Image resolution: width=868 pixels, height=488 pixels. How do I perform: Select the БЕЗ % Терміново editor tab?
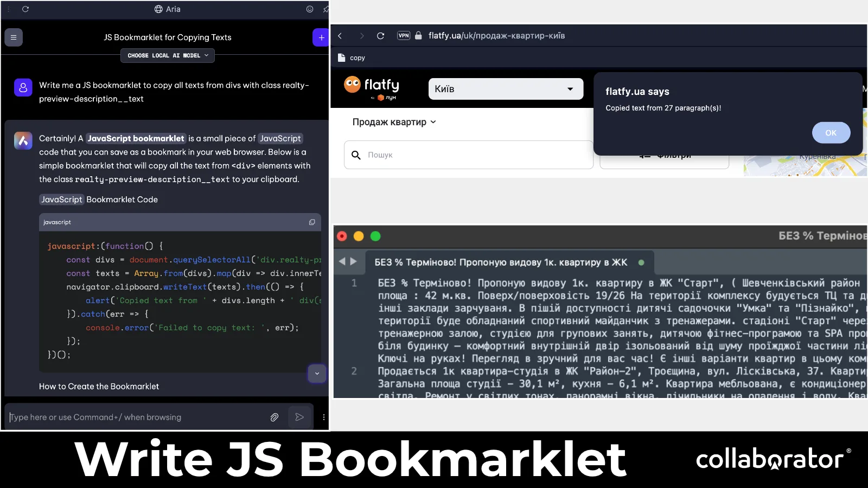(x=509, y=262)
